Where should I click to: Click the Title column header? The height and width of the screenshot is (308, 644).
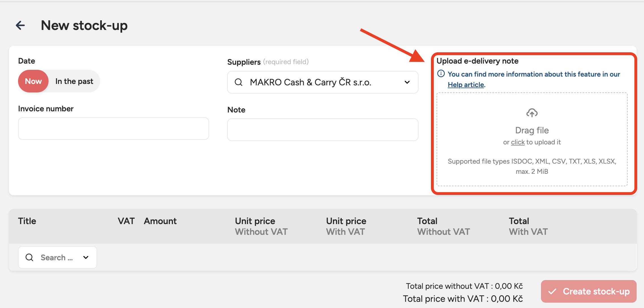(x=27, y=221)
